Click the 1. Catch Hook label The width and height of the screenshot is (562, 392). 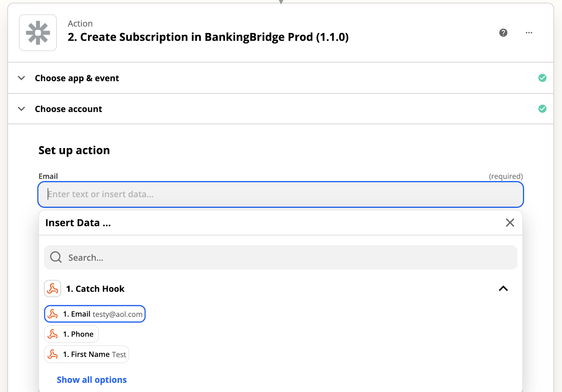coord(95,289)
